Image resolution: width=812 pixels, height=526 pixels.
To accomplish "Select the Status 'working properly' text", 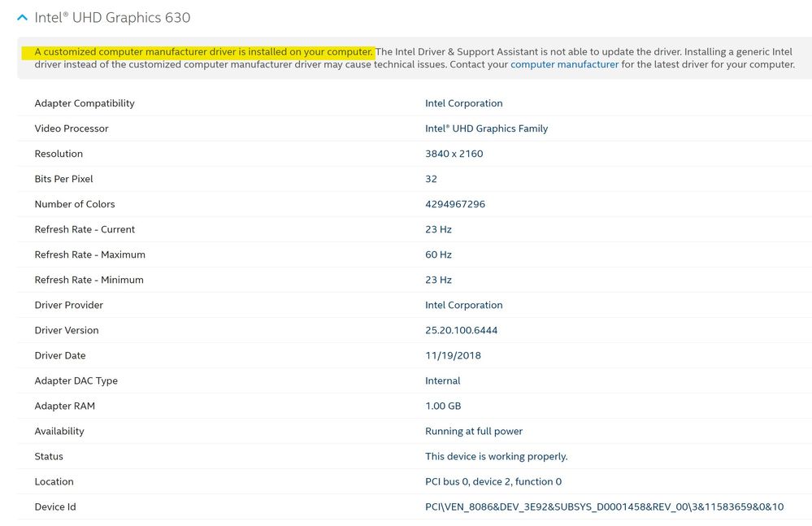I will coord(497,457).
